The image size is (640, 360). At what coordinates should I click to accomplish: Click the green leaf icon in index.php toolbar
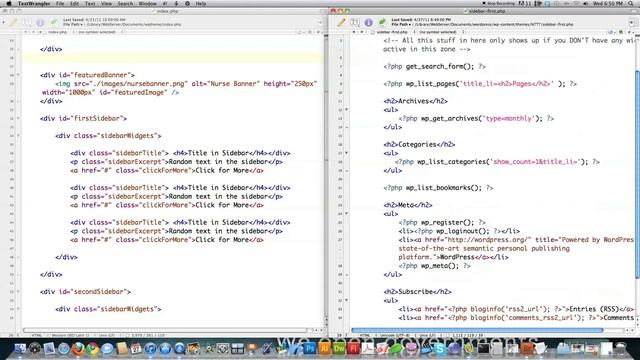pyautogui.click(x=54, y=22)
